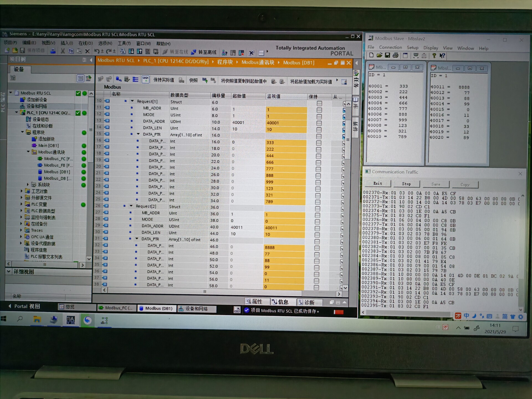Collapse the Request[1] struct row
The image size is (532, 399).
pyautogui.click(x=132, y=101)
